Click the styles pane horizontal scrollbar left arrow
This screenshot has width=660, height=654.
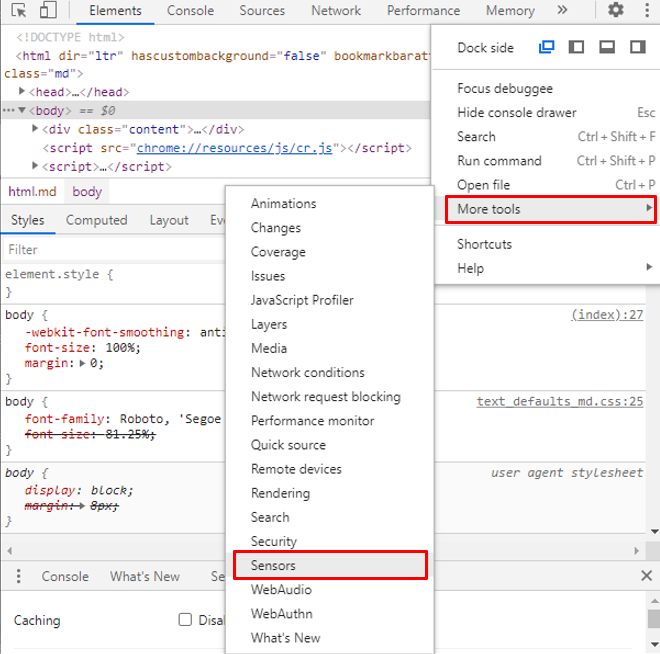click(x=9, y=550)
